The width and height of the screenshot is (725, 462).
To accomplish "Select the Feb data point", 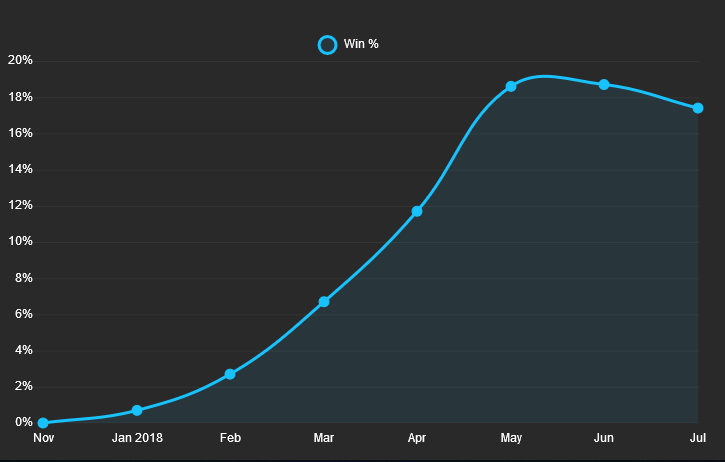I will [230, 374].
